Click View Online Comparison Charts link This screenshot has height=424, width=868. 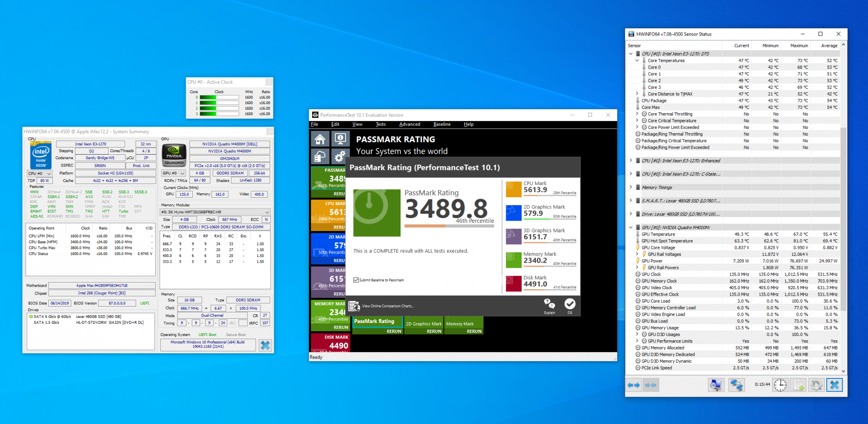[388, 306]
